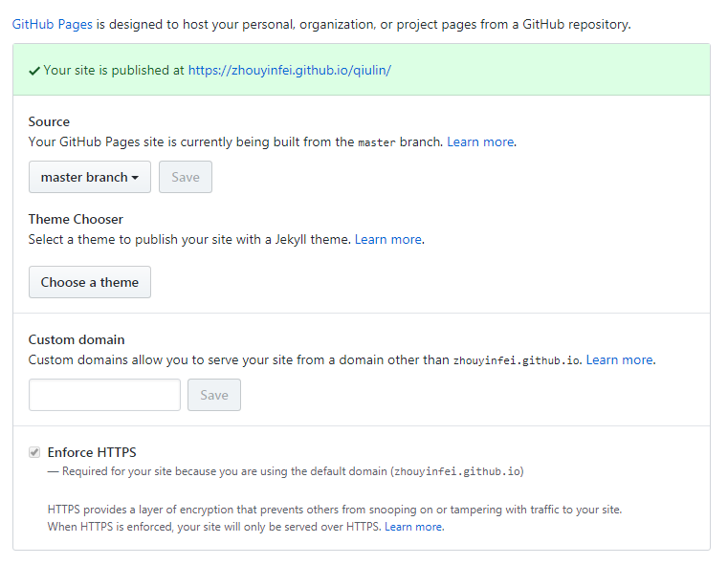
Task: Open Learn more link under Source
Action: point(480,141)
